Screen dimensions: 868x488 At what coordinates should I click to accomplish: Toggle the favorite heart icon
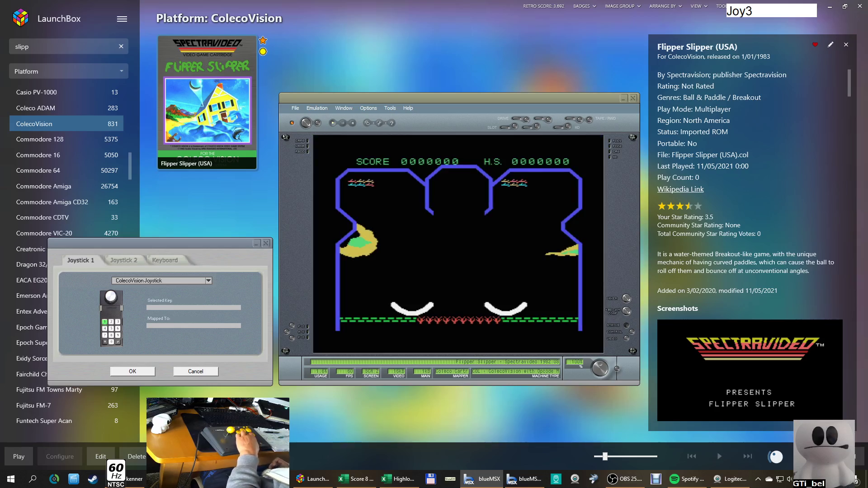(x=815, y=45)
